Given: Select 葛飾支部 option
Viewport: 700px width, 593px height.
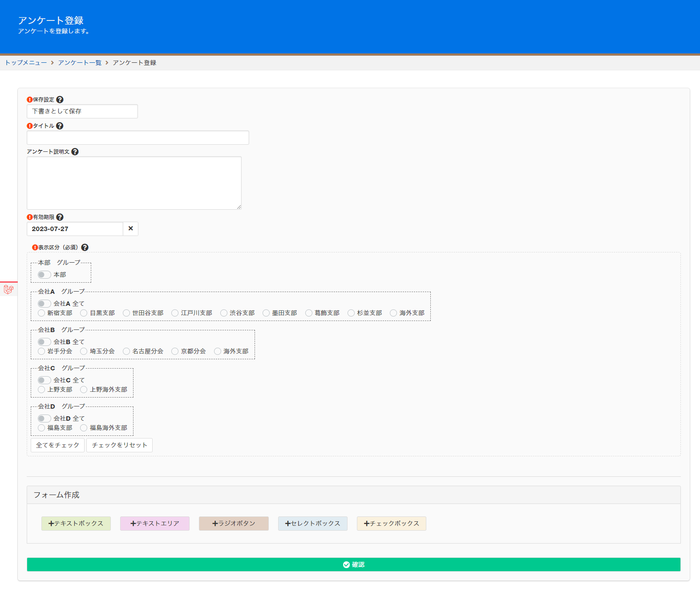Looking at the screenshot, I should [309, 313].
